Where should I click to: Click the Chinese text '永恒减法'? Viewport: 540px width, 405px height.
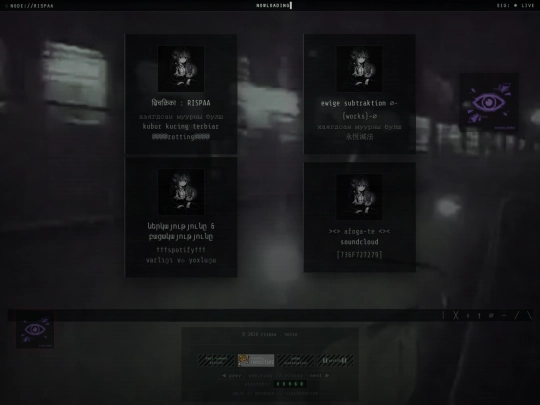(x=359, y=137)
